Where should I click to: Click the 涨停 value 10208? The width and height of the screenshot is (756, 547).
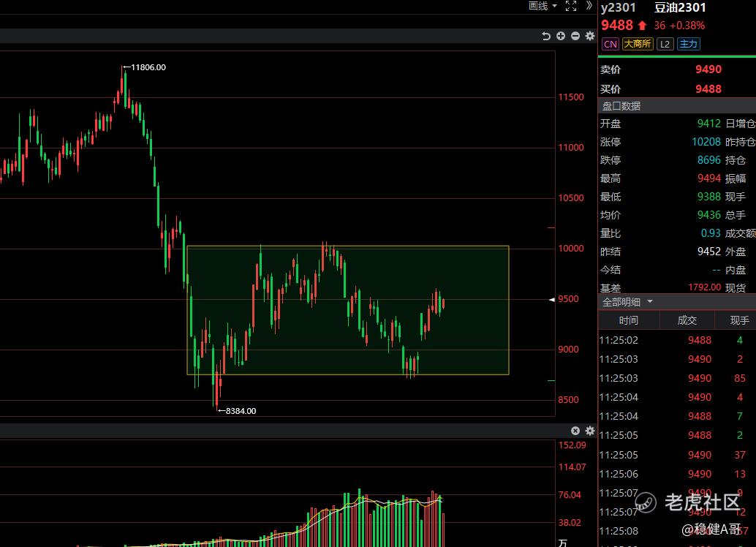click(x=706, y=142)
